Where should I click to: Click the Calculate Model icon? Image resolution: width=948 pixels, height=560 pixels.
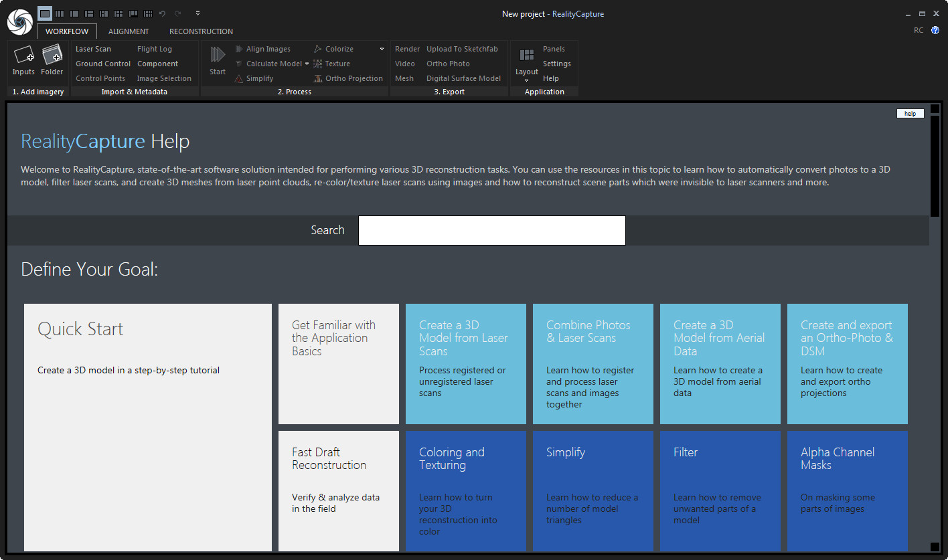point(239,64)
